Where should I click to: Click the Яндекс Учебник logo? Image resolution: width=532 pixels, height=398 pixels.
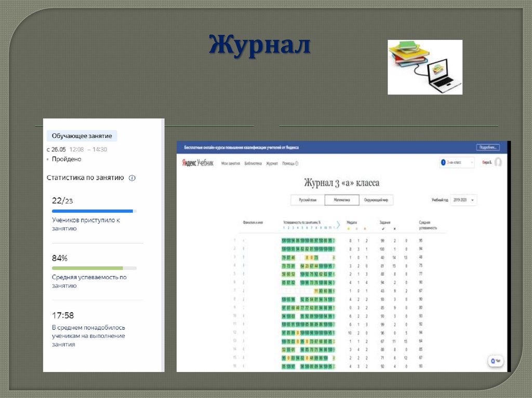click(198, 163)
